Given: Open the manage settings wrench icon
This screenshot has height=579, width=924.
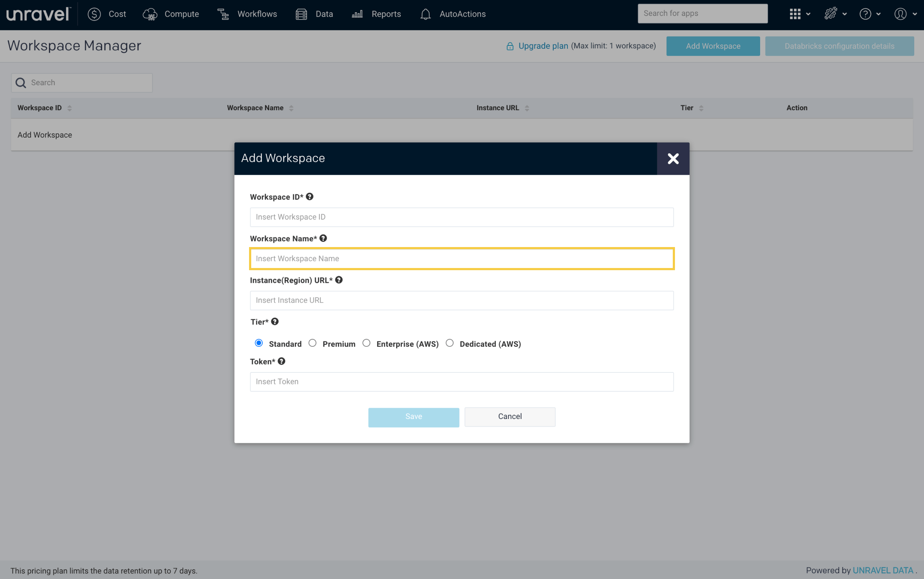Looking at the screenshot, I should [831, 14].
